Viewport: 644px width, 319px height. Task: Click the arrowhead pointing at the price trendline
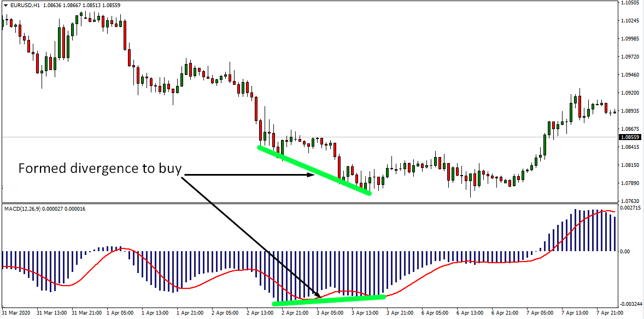tap(312, 175)
